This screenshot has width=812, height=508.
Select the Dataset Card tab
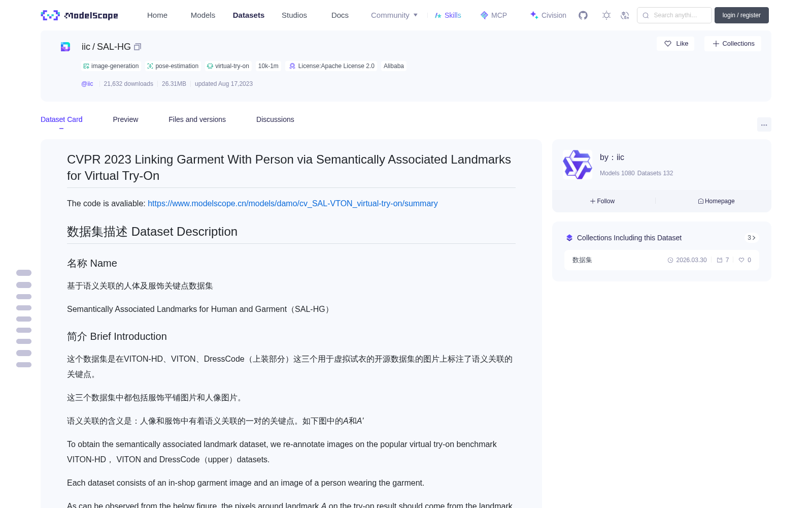click(61, 119)
